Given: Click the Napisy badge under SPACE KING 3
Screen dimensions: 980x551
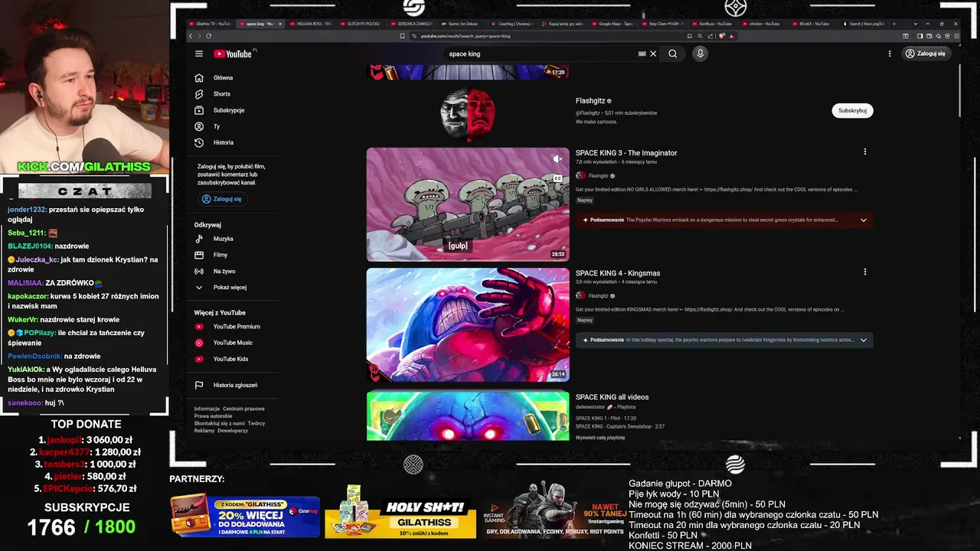Looking at the screenshot, I should (585, 201).
